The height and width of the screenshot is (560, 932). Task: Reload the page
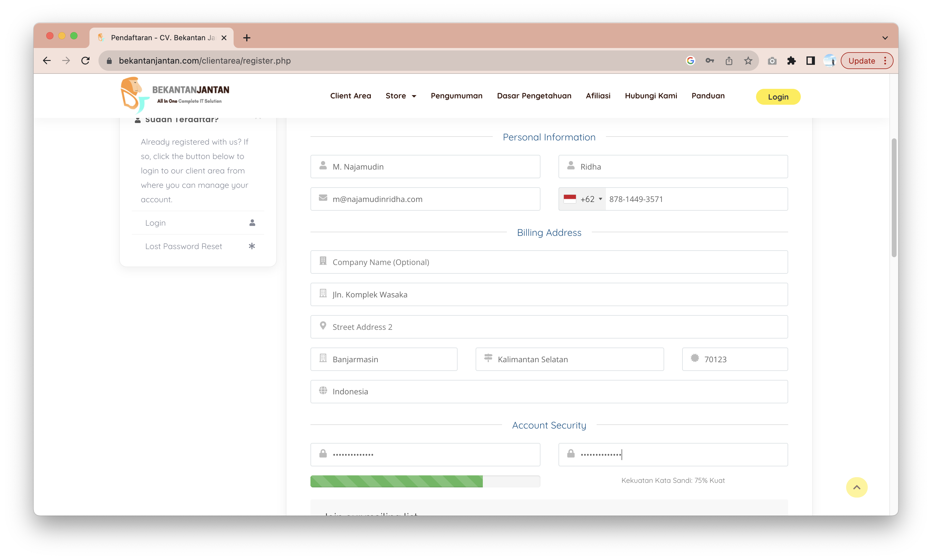point(86,61)
